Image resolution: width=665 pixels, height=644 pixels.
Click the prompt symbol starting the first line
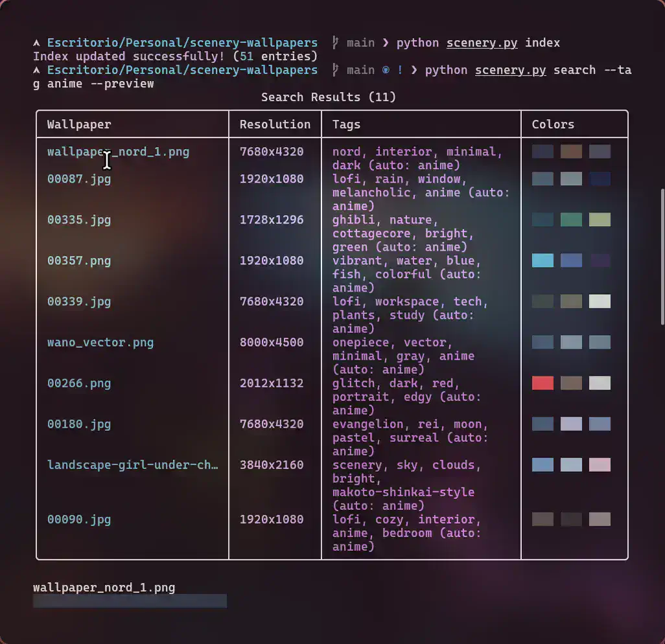point(37,43)
